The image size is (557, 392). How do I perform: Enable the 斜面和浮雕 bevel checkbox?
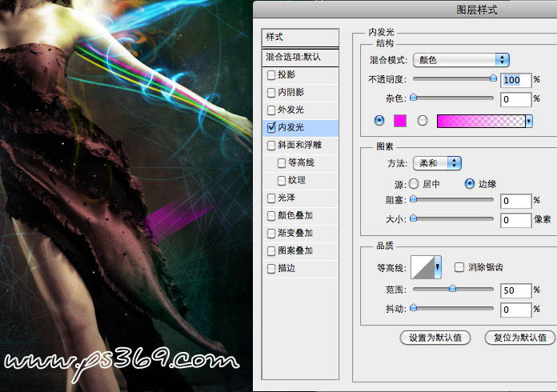click(271, 146)
